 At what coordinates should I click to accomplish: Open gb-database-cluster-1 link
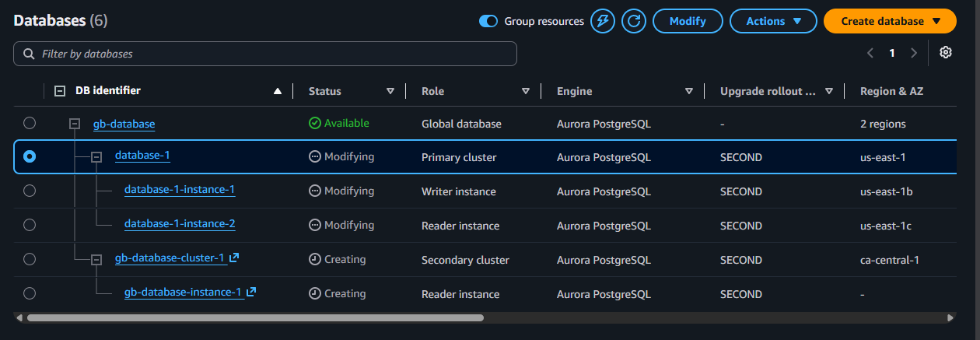170,258
